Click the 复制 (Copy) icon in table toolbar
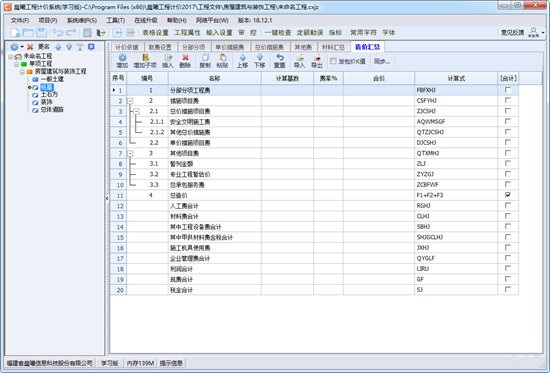The width and height of the screenshot is (550, 373). (205, 58)
